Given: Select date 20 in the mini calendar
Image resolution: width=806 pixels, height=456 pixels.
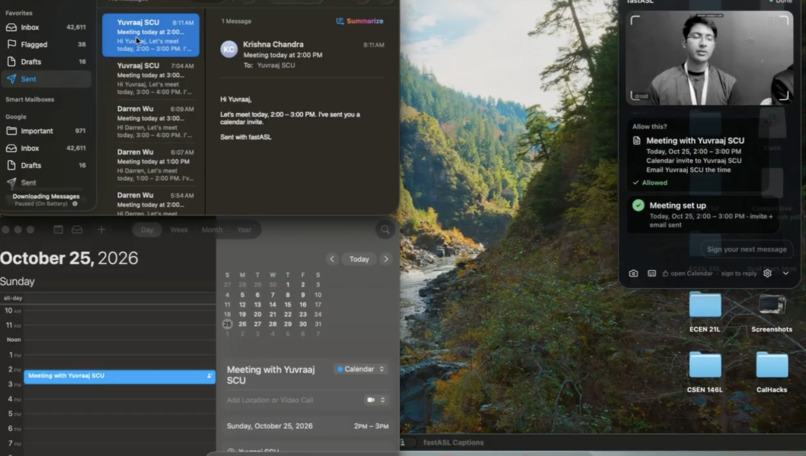Looking at the screenshot, I should click(x=258, y=314).
